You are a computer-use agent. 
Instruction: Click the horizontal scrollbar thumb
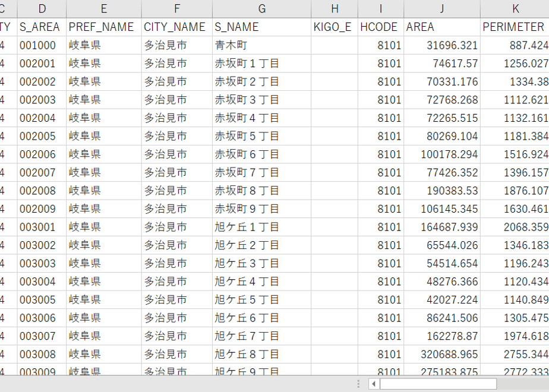[438, 384]
